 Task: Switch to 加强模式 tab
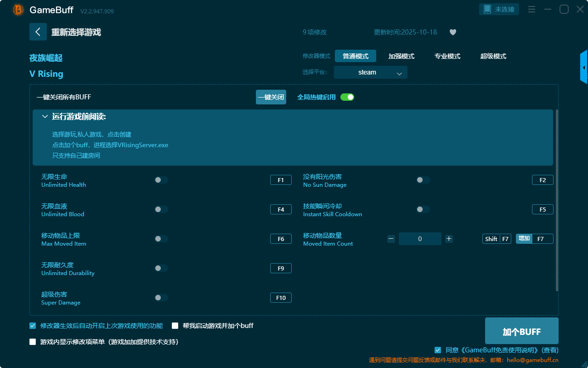(401, 56)
